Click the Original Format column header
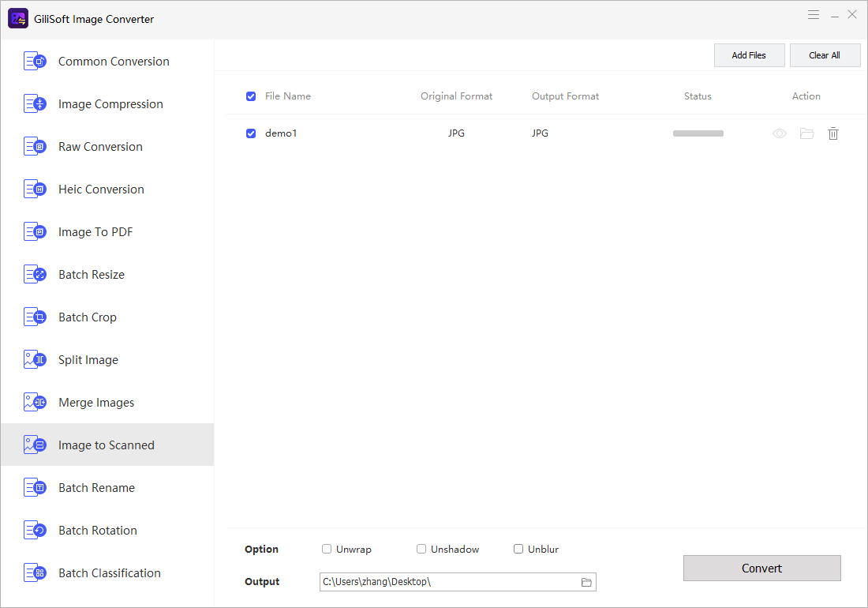 457,96
